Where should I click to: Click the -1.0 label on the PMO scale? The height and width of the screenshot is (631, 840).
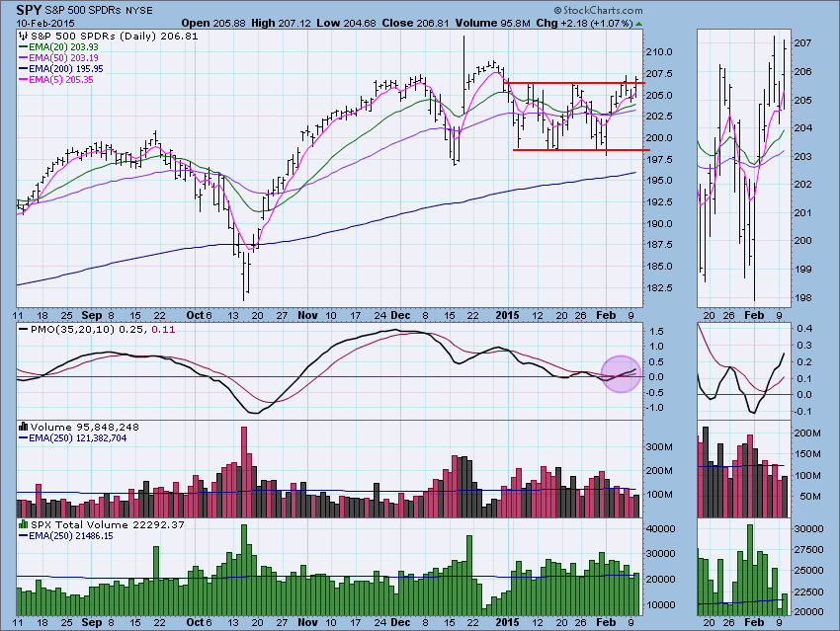point(654,408)
